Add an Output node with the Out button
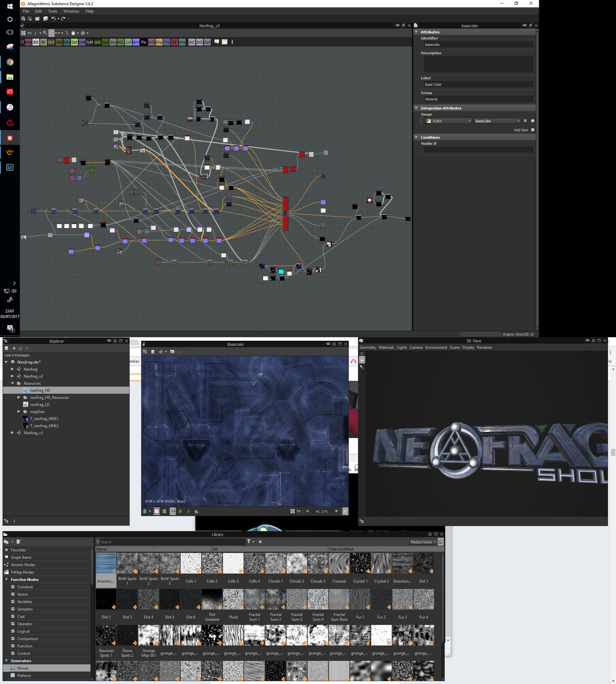 coord(207,42)
